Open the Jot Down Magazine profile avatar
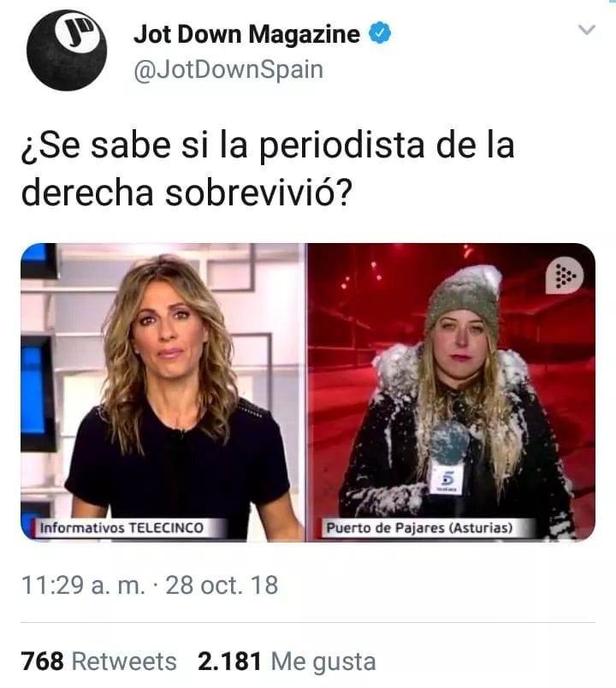 (x=67, y=50)
